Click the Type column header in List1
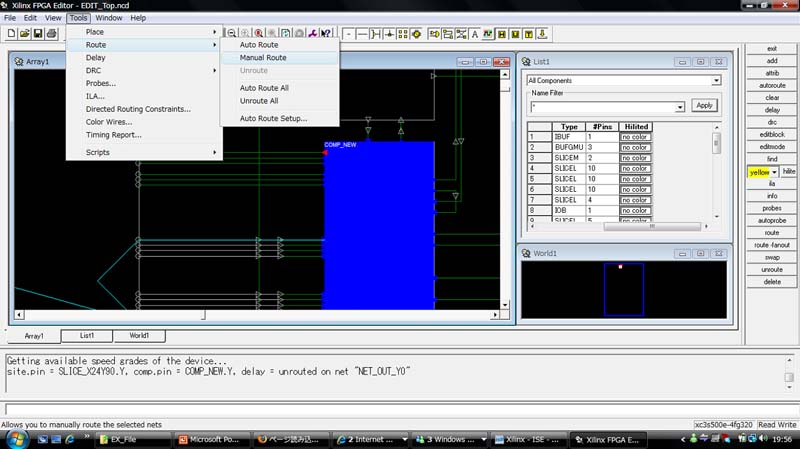This screenshot has height=449, width=800. click(x=569, y=127)
